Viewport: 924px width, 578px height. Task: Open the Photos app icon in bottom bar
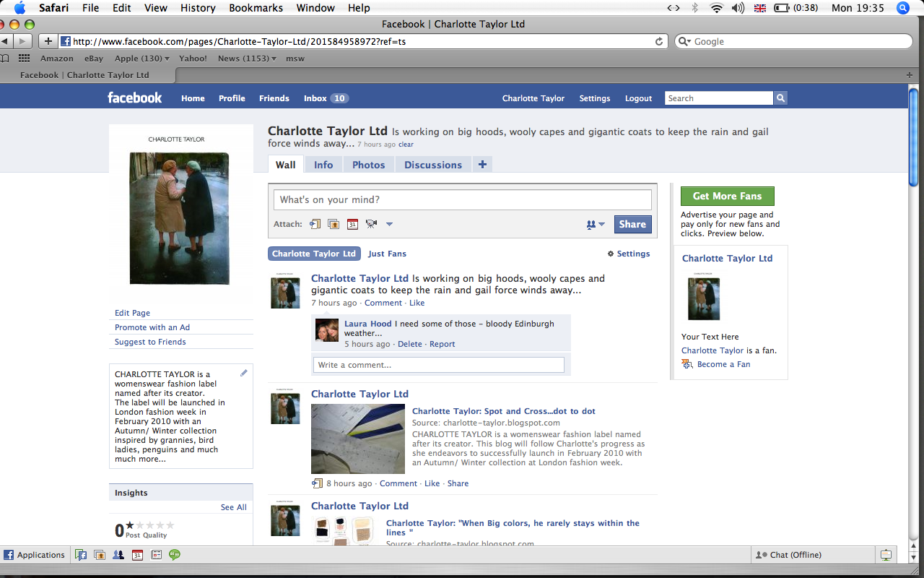pos(100,555)
